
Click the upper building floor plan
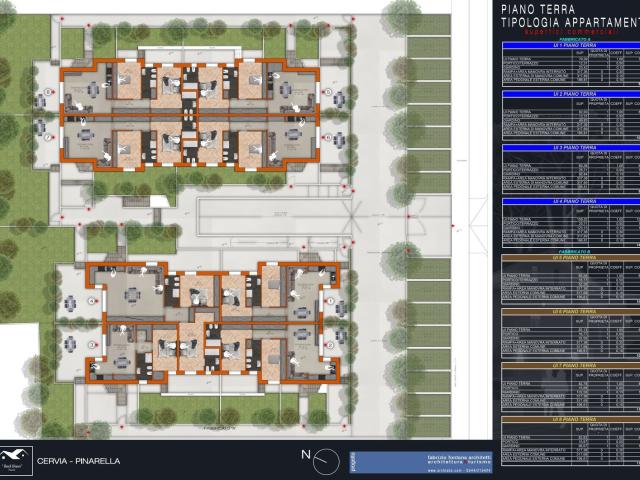coord(193,119)
